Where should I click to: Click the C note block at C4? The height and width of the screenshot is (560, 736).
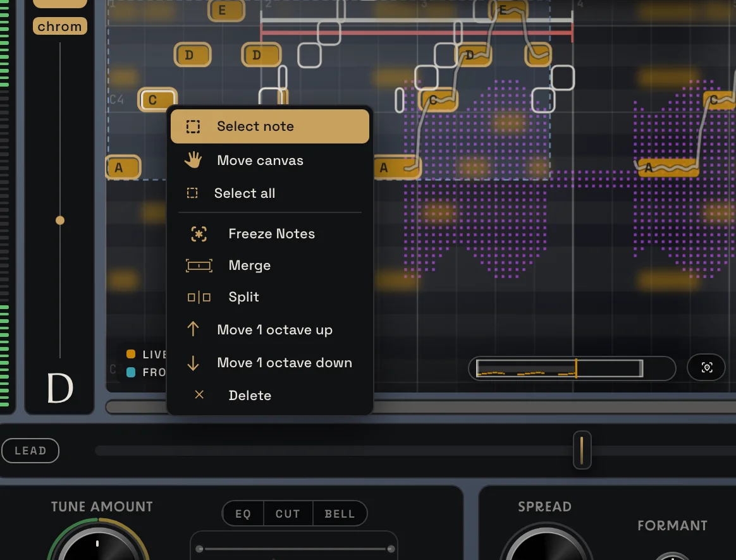pos(157,99)
